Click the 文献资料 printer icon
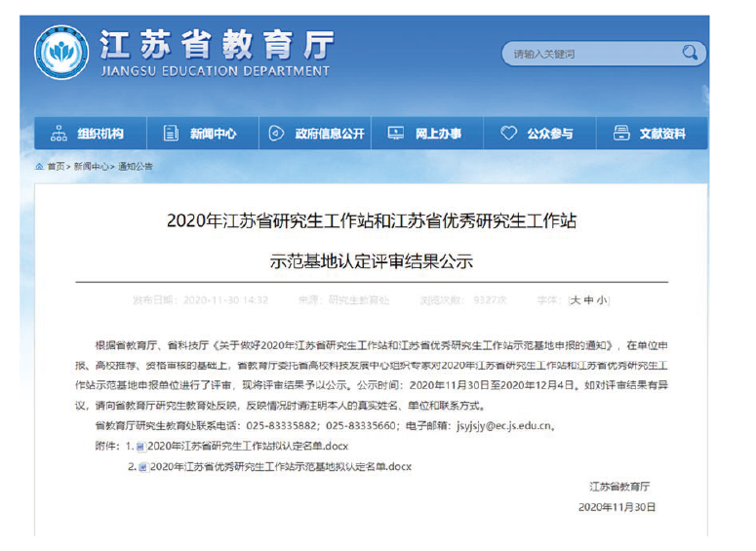756x551 pixels. (x=621, y=133)
